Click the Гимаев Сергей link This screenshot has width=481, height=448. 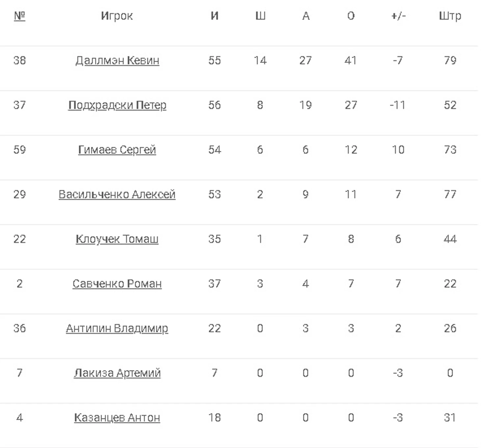pos(117,150)
